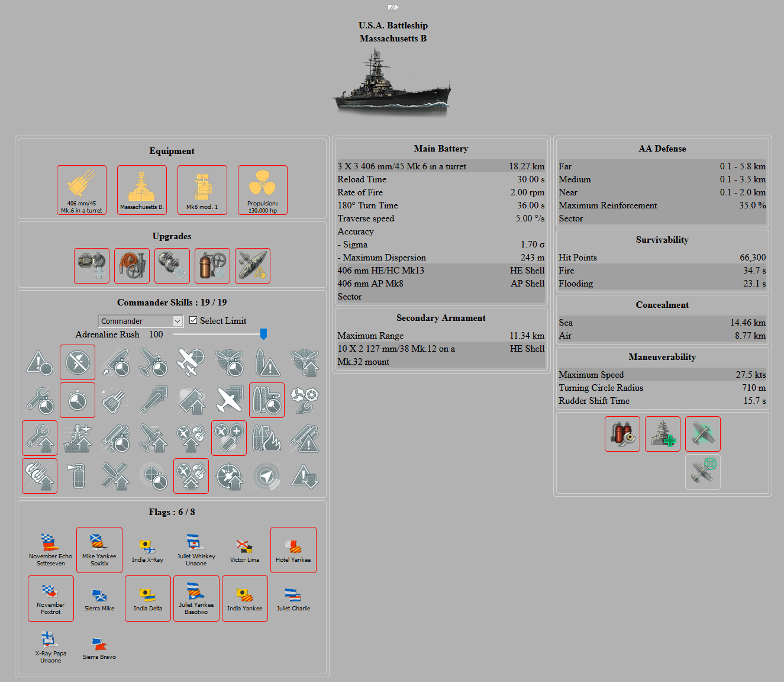
Task: Select the Smoke Screen Expert skill
Action: (x=191, y=400)
